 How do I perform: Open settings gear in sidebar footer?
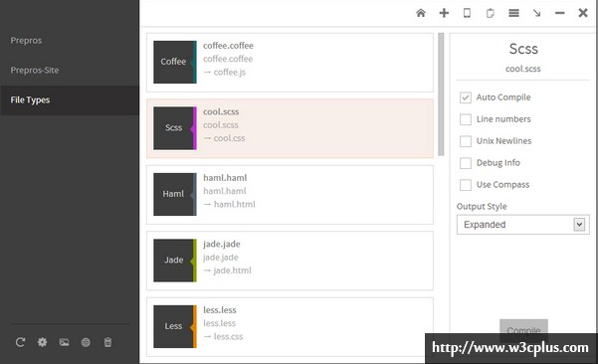(x=43, y=342)
